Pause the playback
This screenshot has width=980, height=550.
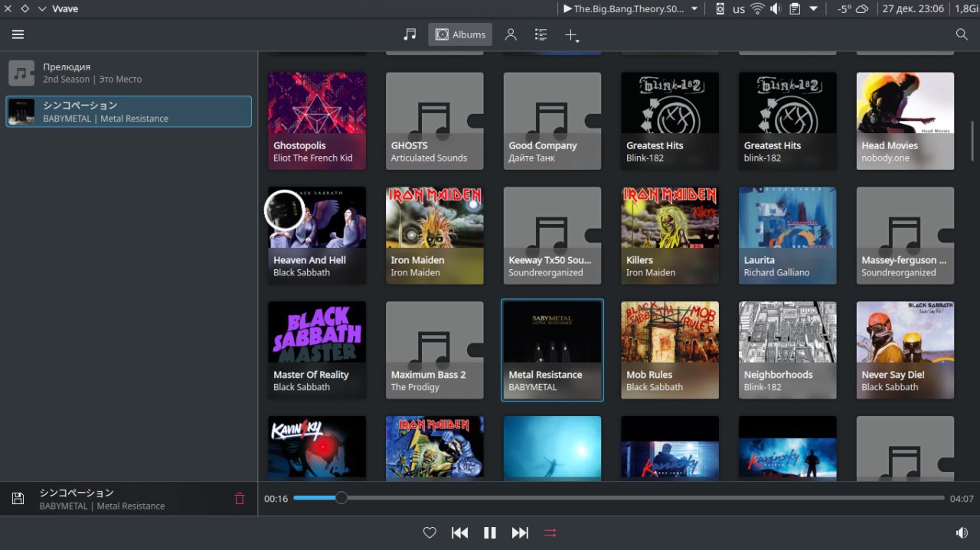pyautogui.click(x=490, y=533)
